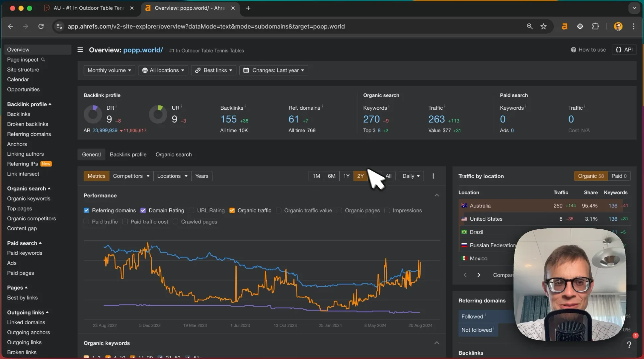Set chart range to 1Y

[346, 176]
